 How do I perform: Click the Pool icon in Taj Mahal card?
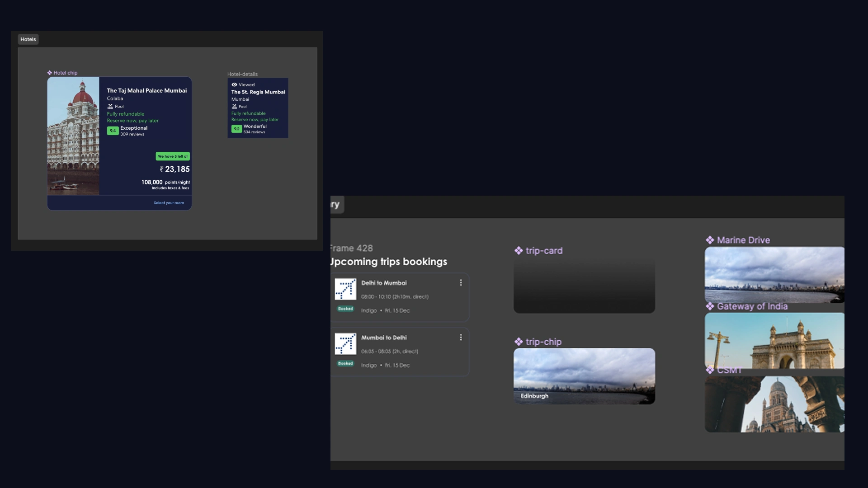110,107
